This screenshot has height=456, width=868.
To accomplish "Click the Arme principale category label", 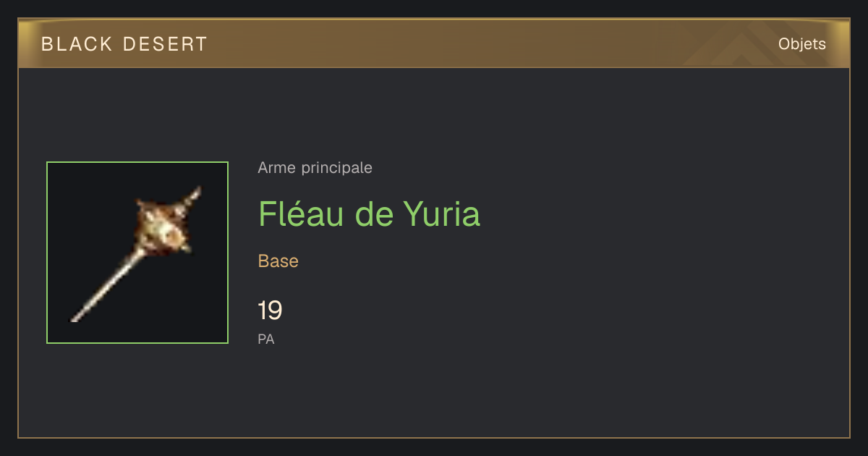I will [315, 168].
